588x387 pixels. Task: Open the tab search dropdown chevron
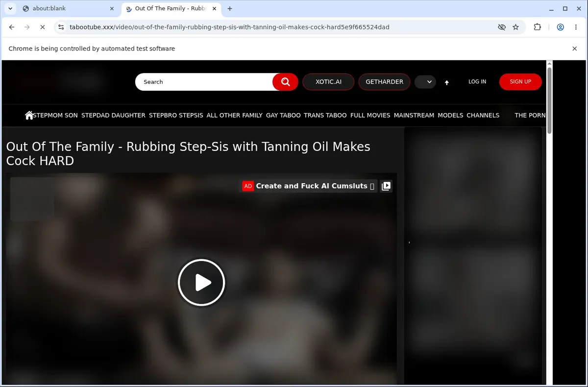click(x=10, y=8)
